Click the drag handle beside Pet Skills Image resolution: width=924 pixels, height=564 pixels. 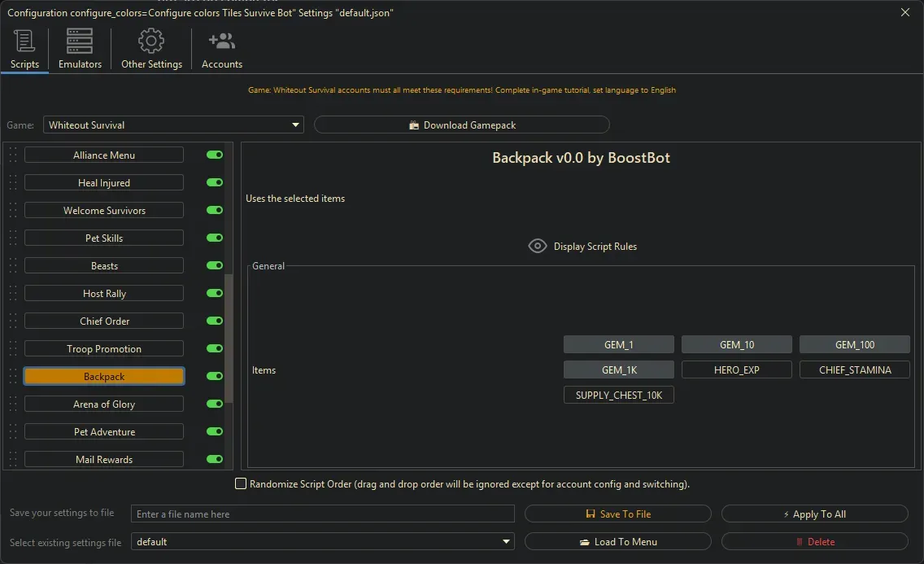[x=12, y=238]
